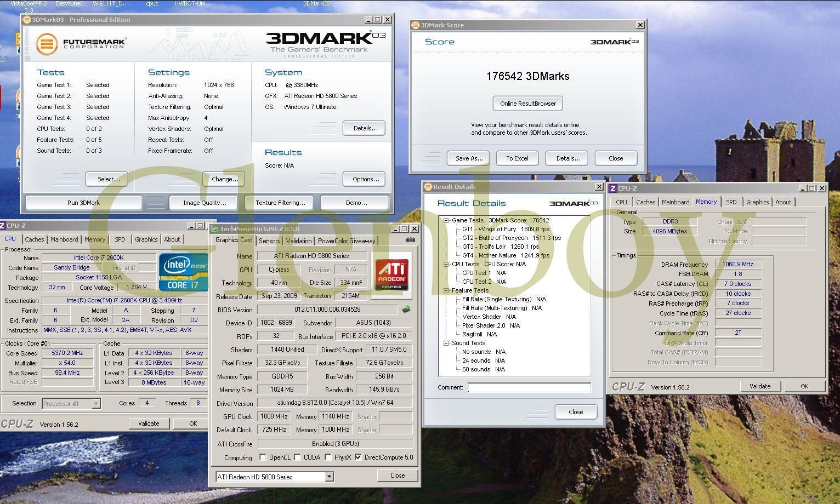Image resolution: width=840 pixels, height=504 pixels.
Task: Open the ATI Radeon HD 5800 Series dropdown
Action: [329, 477]
